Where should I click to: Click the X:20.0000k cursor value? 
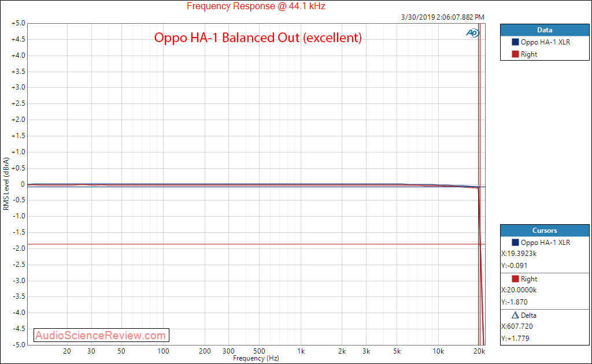pos(519,289)
